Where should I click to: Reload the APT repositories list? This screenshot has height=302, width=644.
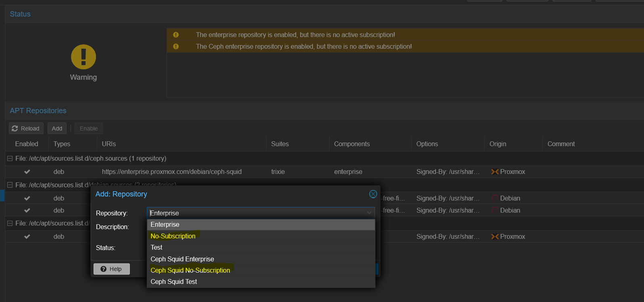point(26,128)
